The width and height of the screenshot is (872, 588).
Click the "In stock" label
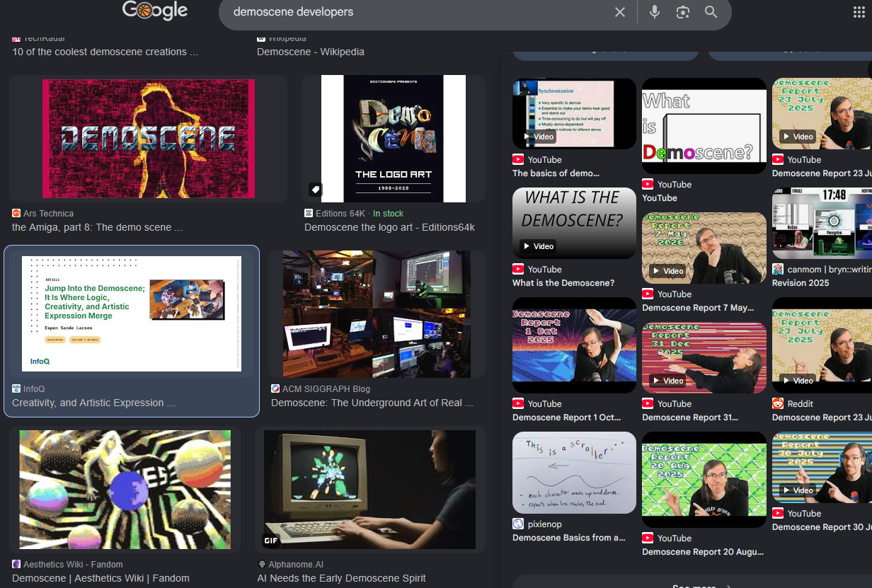click(x=389, y=213)
